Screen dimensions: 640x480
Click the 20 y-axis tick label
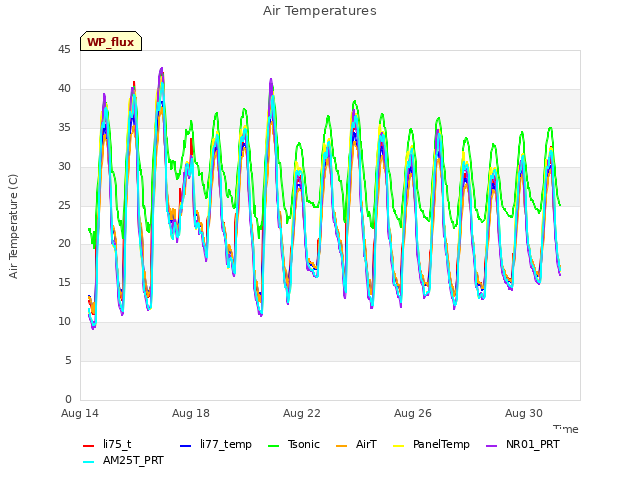[64, 244]
